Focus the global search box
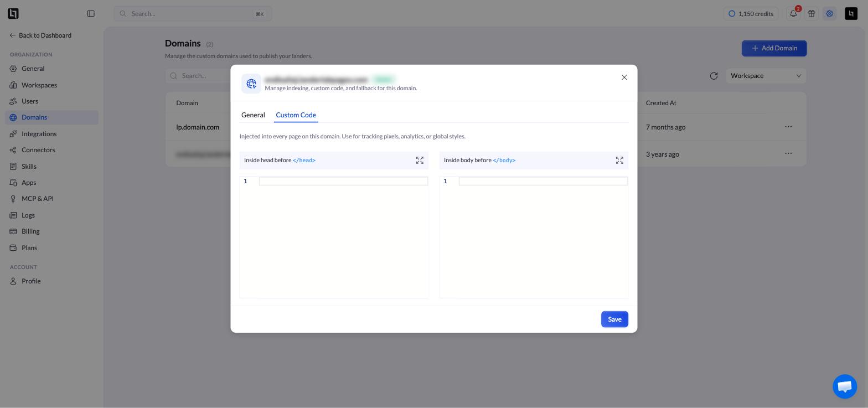The image size is (868, 408). pyautogui.click(x=193, y=14)
